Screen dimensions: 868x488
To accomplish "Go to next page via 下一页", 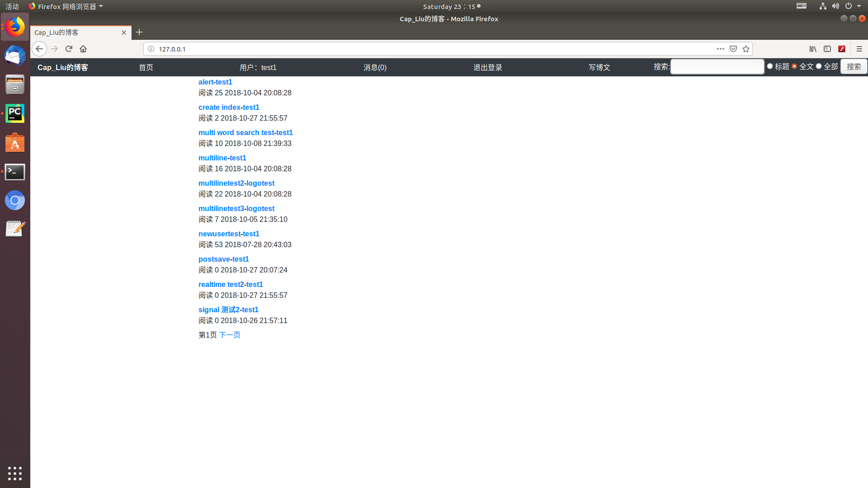I will tap(230, 335).
